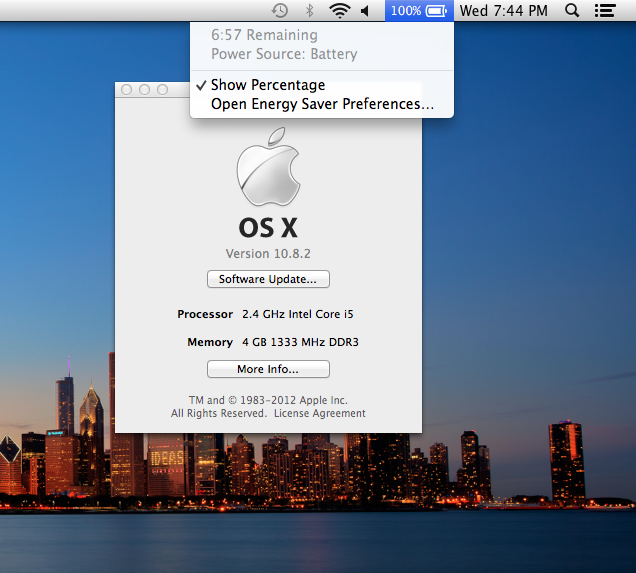This screenshot has width=636, height=573.
Task: Click the Apple logo in About window
Action: click(269, 167)
